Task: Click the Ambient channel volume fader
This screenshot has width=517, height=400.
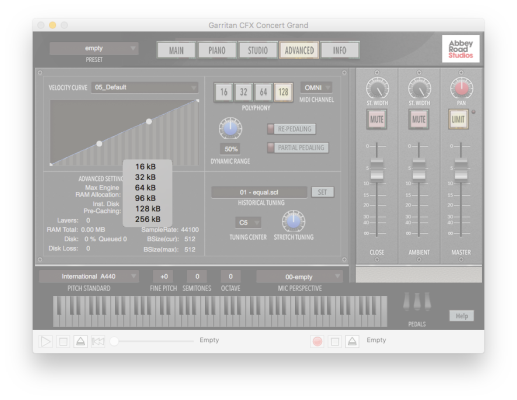Action: click(x=419, y=170)
